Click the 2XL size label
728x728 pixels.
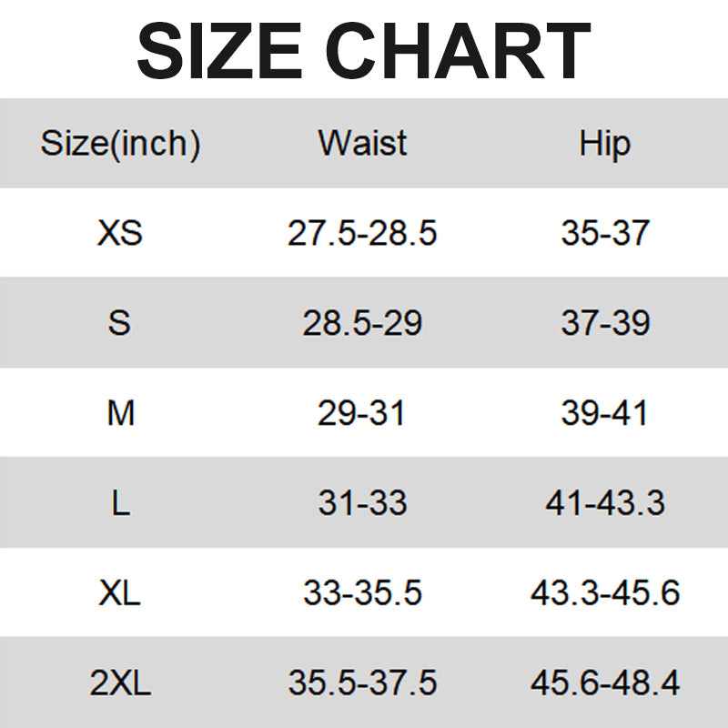coord(120,683)
